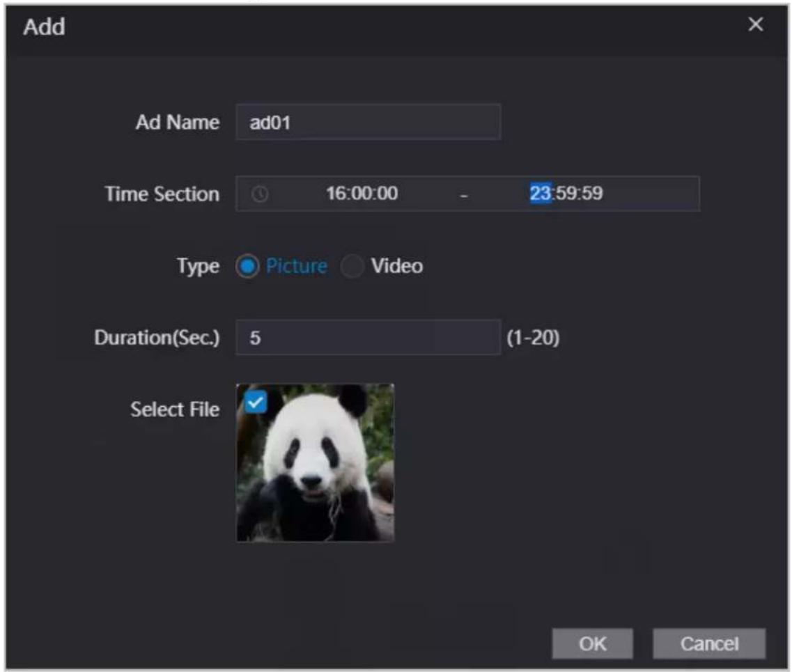This screenshot has height=672, width=792.
Task: Select the panda picture thumbnail
Action: (315, 462)
